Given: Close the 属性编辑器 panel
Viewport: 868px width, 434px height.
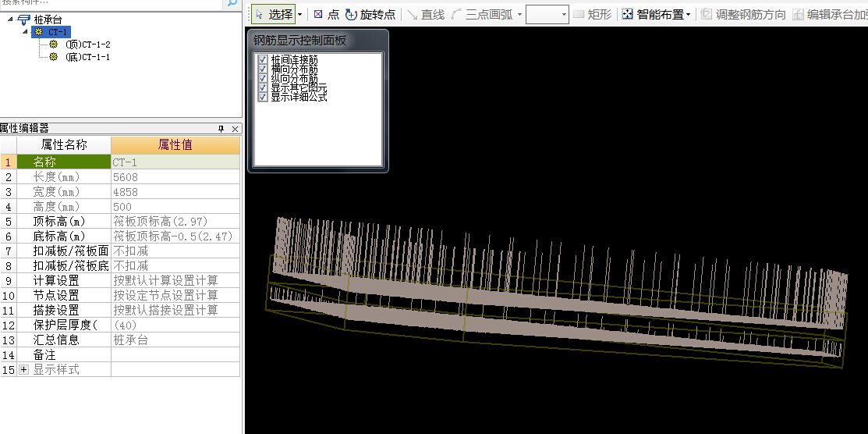Looking at the screenshot, I should pyautogui.click(x=235, y=129).
